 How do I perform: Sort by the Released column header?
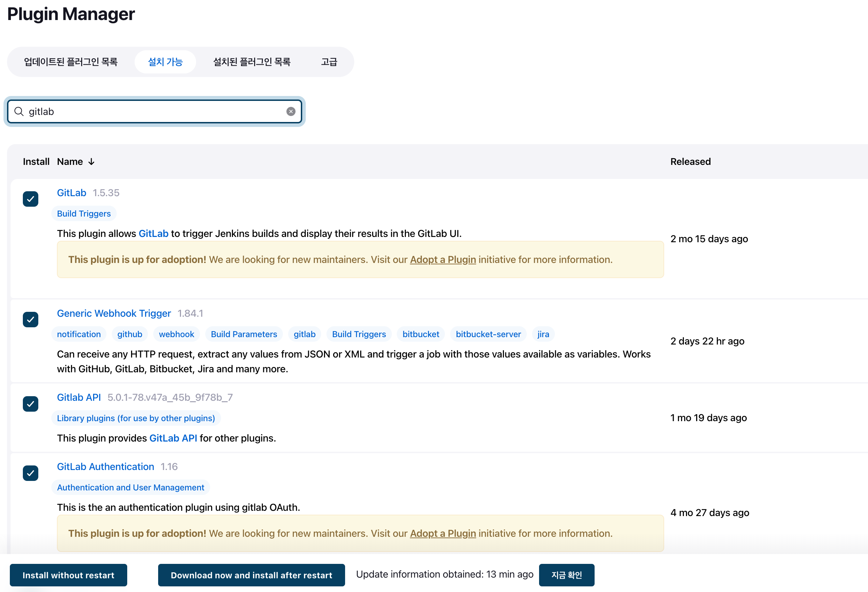pyautogui.click(x=690, y=162)
